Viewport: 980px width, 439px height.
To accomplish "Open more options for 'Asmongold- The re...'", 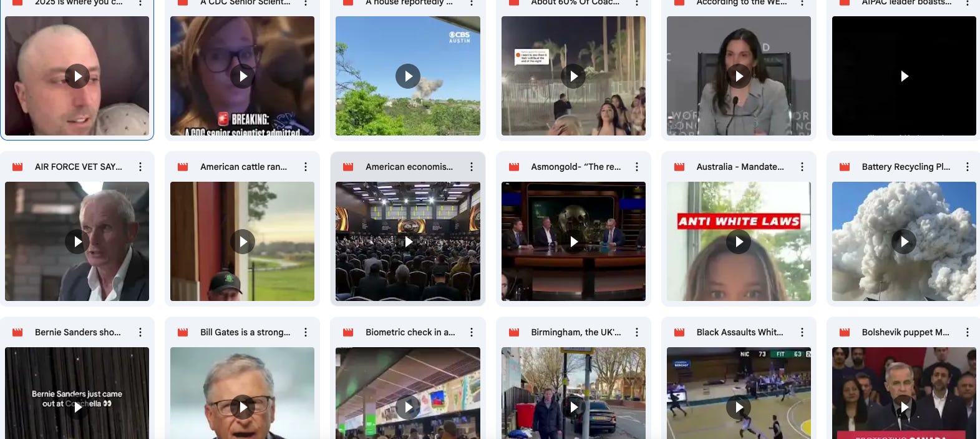I will 637,167.
